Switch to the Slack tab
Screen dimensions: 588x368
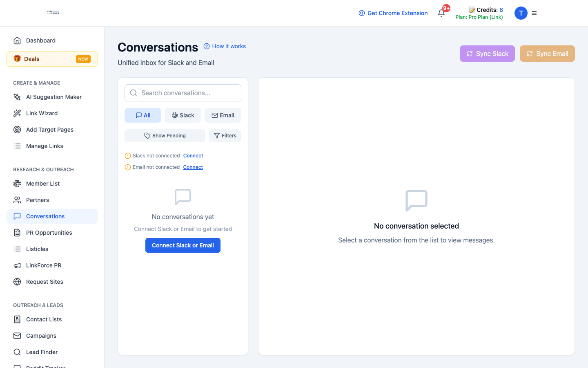[x=183, y=115]
